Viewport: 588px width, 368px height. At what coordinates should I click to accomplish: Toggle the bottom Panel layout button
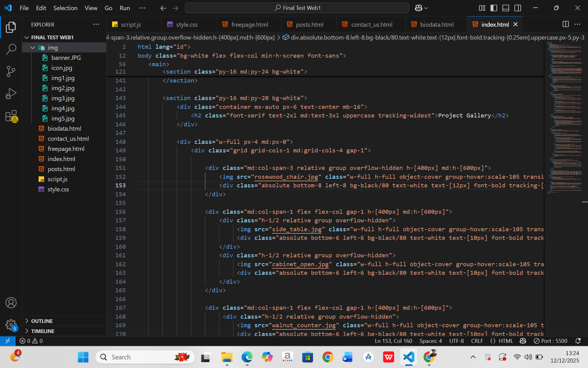506,8
